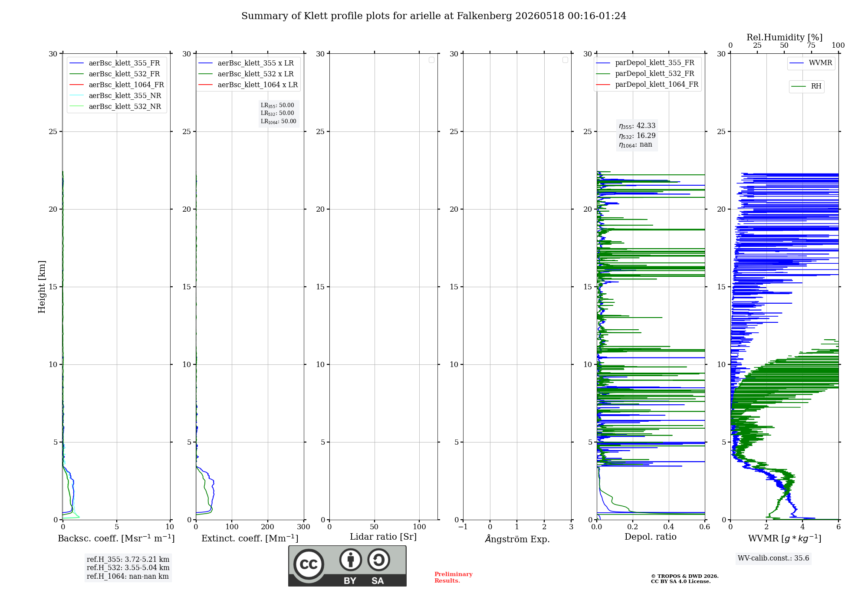The width and height of the screenshot is (868, 590).
Task: Click the empty legend box in Ångström plot
Action: click(x=565, y=60)
